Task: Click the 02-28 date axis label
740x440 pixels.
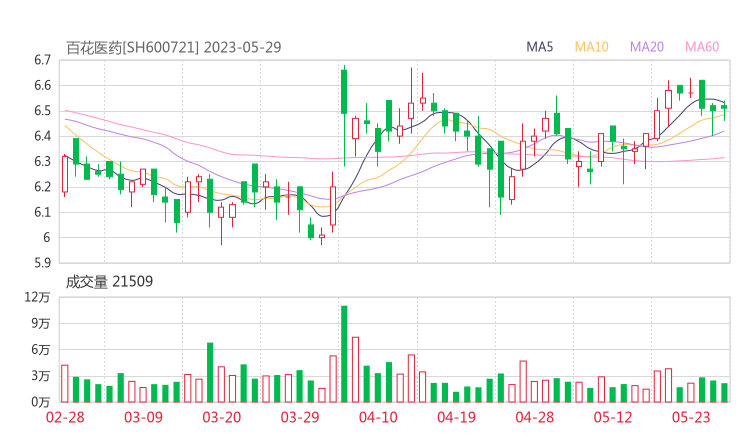Action: [65, 417]
